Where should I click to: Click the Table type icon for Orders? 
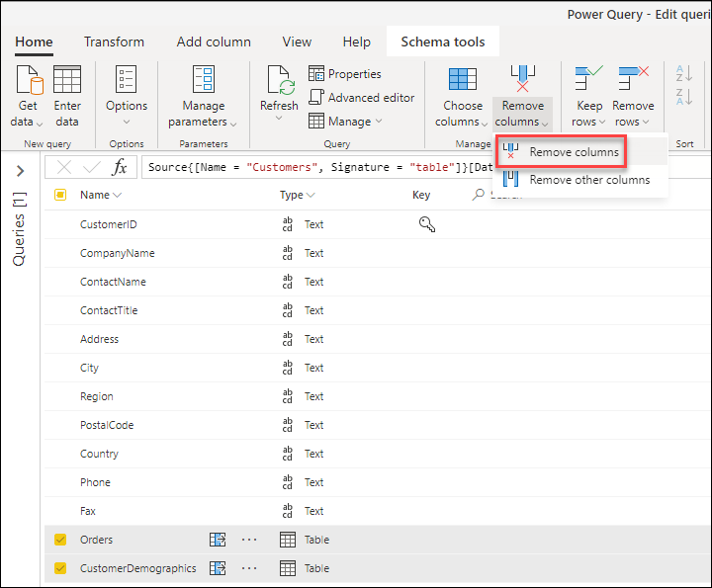coord(288,540)
